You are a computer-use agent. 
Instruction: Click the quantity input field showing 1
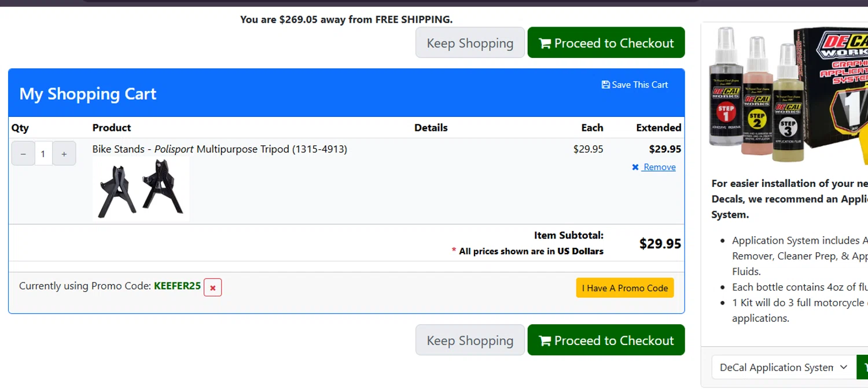(x=43, y=154)
